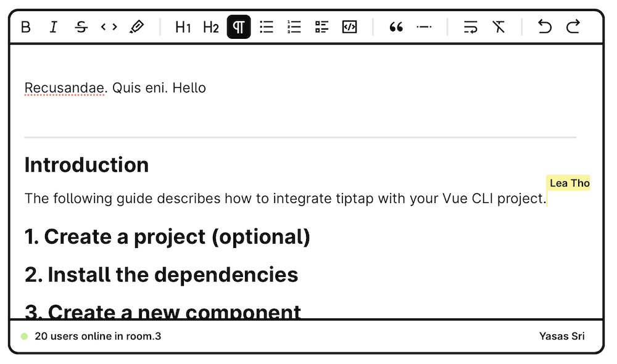Click the Introduction heading text
The width and height of the screenshot is (617, 364).
tap(86, 165)
